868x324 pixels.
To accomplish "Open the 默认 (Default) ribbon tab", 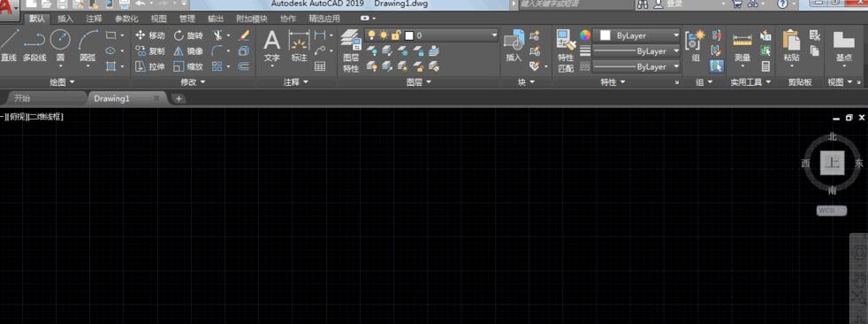I will click(37, 19).
